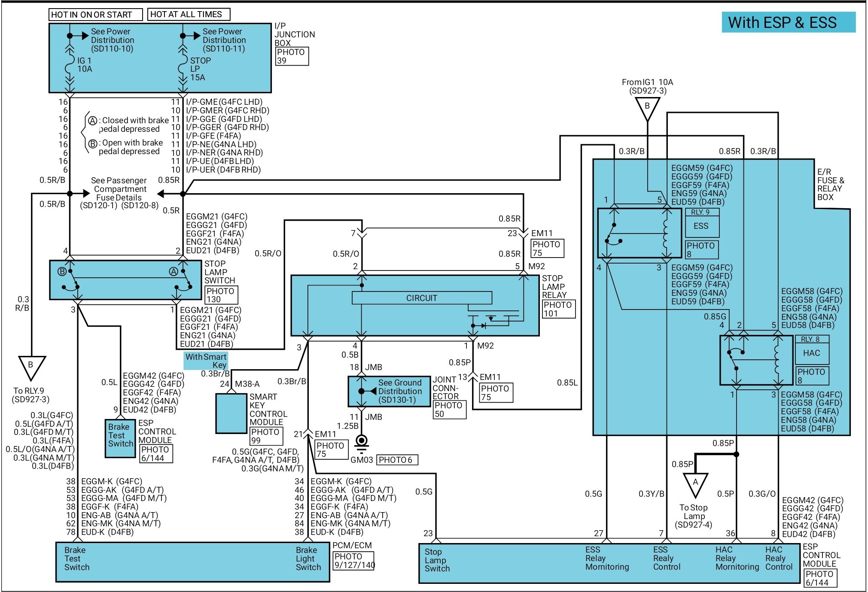Click Brake Test Switch text in PCM/ECM
Image resolution: width=868 pixels, height=592 pixels.
pyautogui.click(x=77, y=559)
